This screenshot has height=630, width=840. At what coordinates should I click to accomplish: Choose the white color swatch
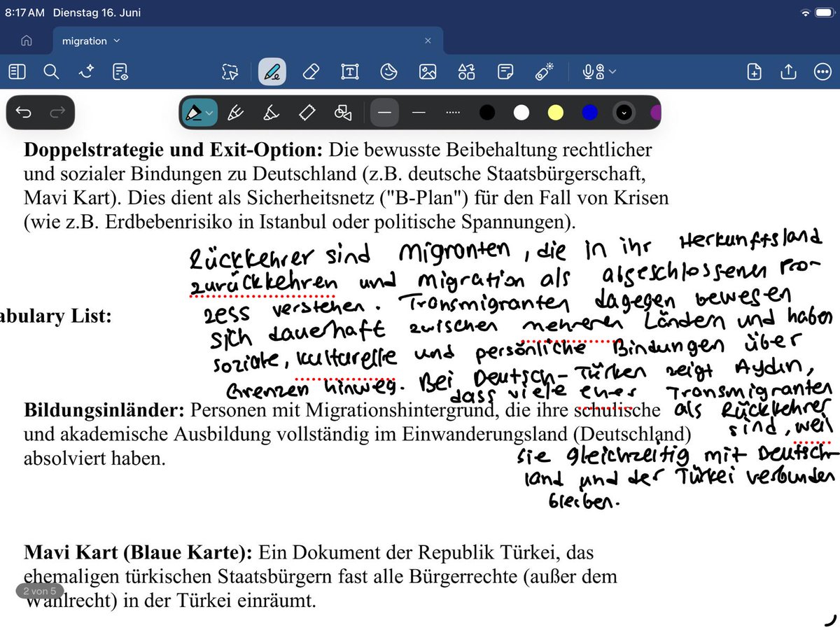pos(521,112)
